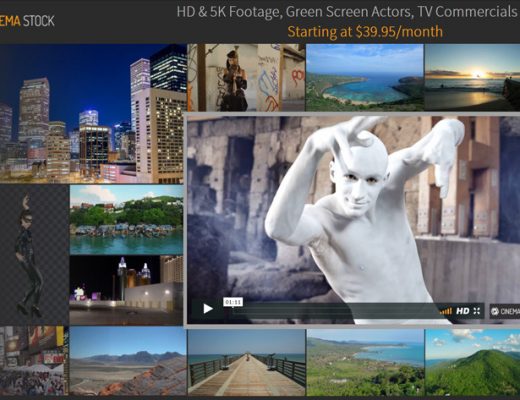Image resolution: width=520 pixels, height=400 pixels.
Task: Adjust the video player volume bars
Action: (x=446, y=311)
